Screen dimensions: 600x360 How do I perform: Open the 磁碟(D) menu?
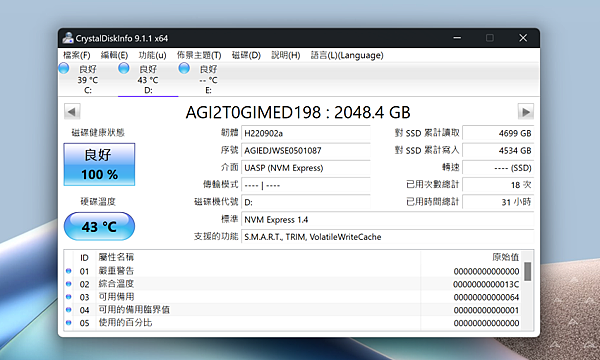click(x=246, y=55)
